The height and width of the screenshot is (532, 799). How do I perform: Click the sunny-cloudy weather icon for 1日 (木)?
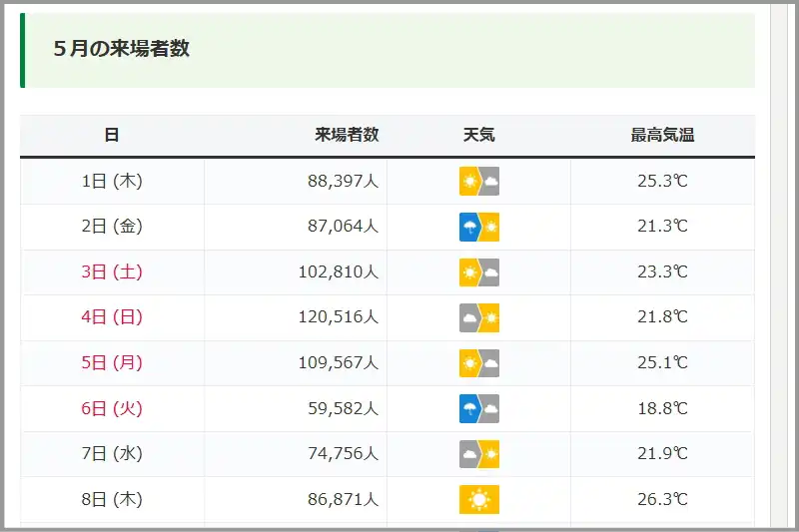[x=479, y=182]
